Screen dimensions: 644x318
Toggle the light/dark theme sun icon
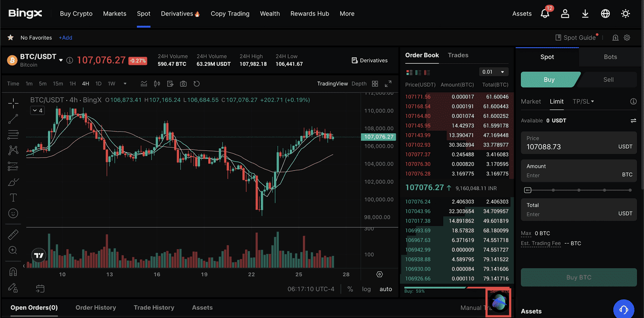pyautogui.click(x=625, y=14)
